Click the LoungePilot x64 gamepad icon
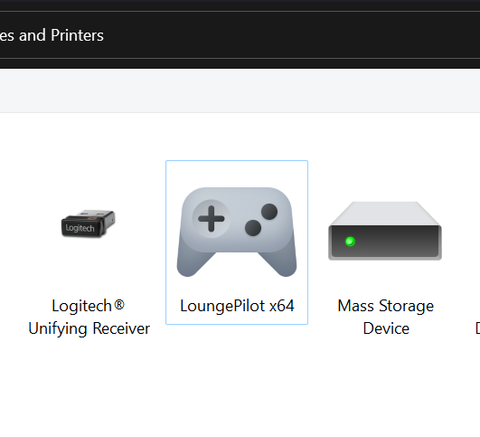The height and width of the screenshot is (437, 480). tap(237, 232)
